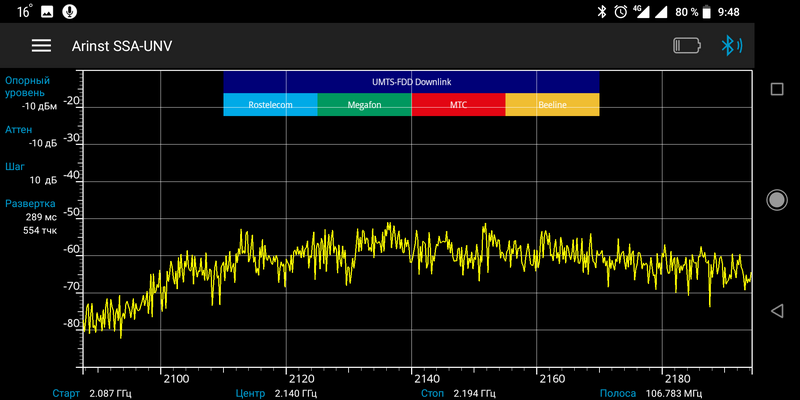800x400 pixels.
Task: Edit the Старт start frequency value
Action: pyautogui.click(x=110, y=393)
